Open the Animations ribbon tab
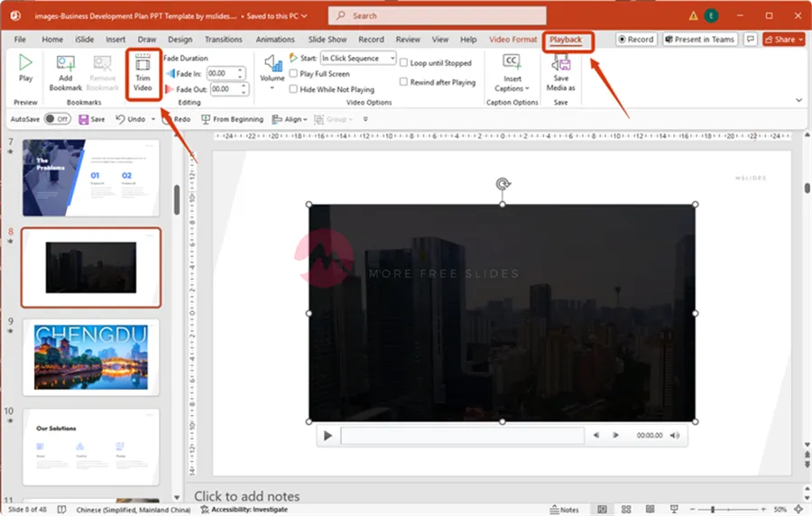Viewport: 812px width, 516px height. click(x=275, y=40)
